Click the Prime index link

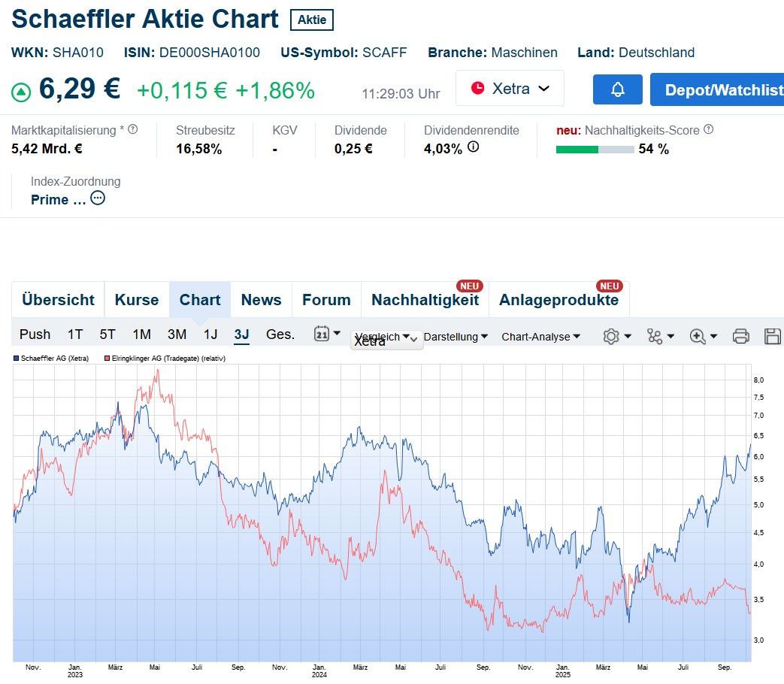click(59, 200)
